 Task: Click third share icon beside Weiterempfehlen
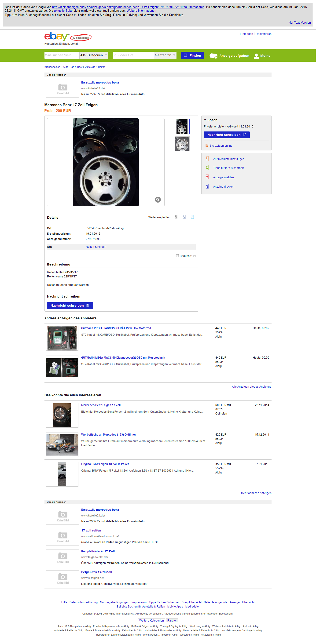[x=192, y=217]
